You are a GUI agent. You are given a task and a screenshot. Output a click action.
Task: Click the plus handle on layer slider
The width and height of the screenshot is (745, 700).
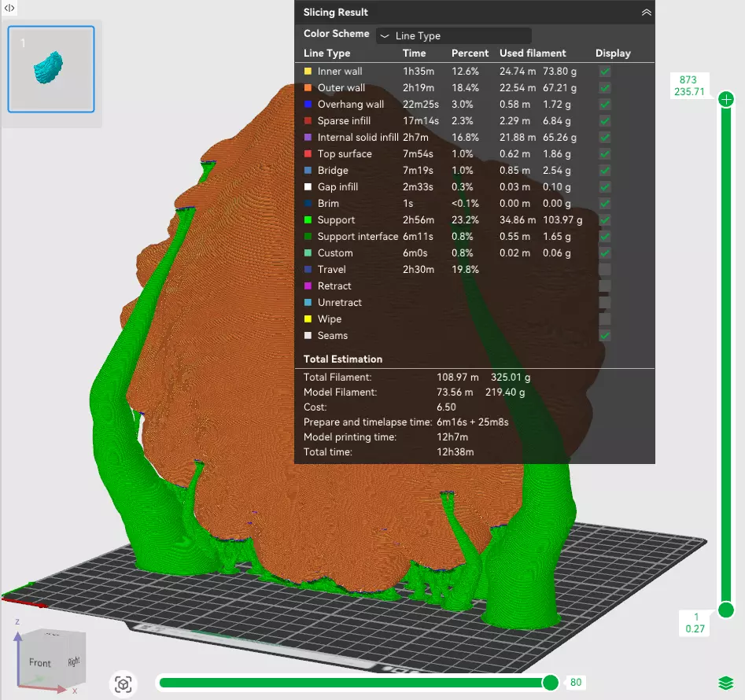(726, 99)
